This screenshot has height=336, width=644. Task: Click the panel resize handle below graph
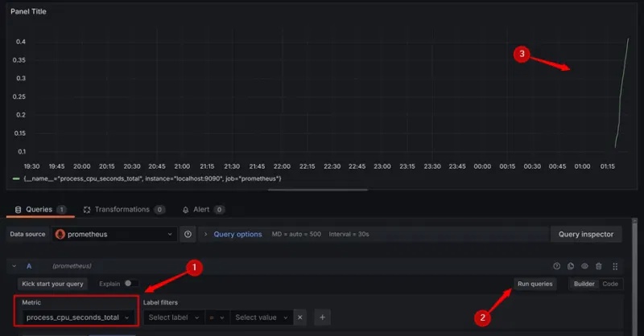click(x=318, y=190)
